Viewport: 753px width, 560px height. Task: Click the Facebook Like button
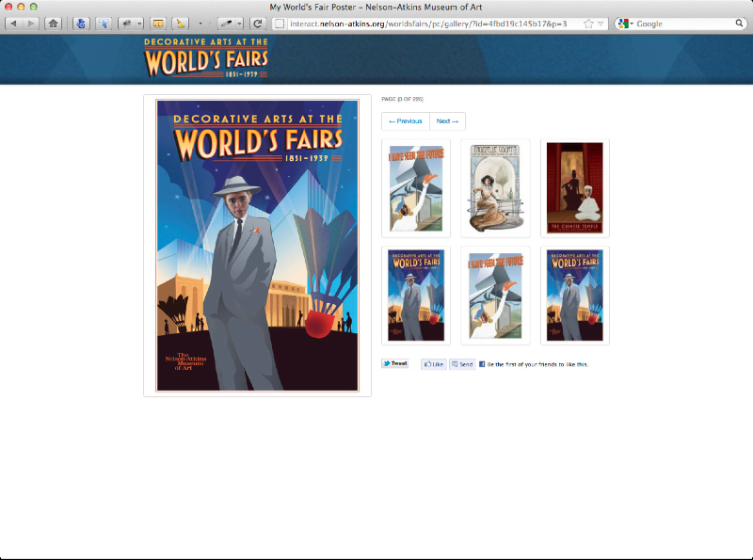(x=434, y=364)
